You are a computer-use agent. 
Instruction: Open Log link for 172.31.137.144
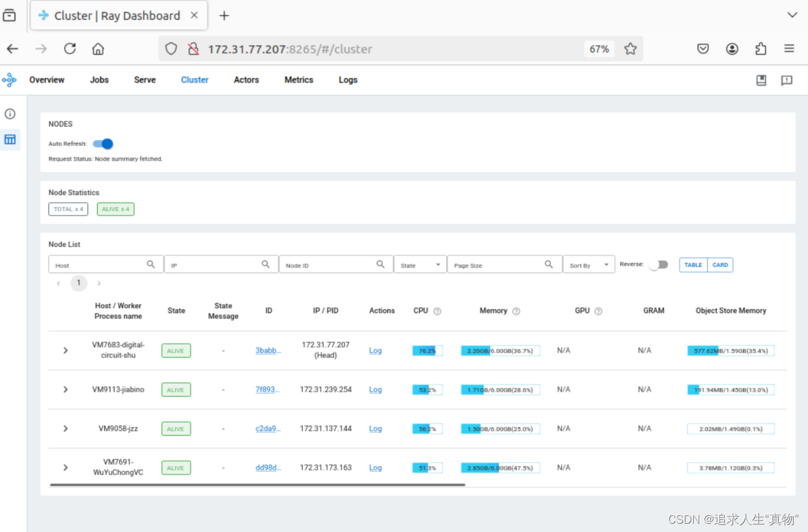375,429
